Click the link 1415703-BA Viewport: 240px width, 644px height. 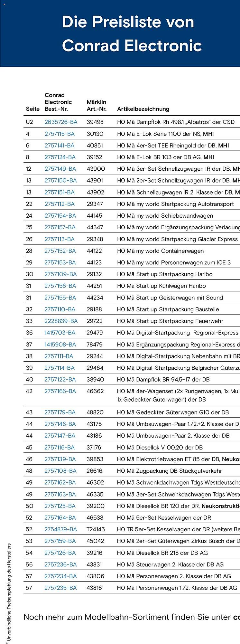pos(60,333)
